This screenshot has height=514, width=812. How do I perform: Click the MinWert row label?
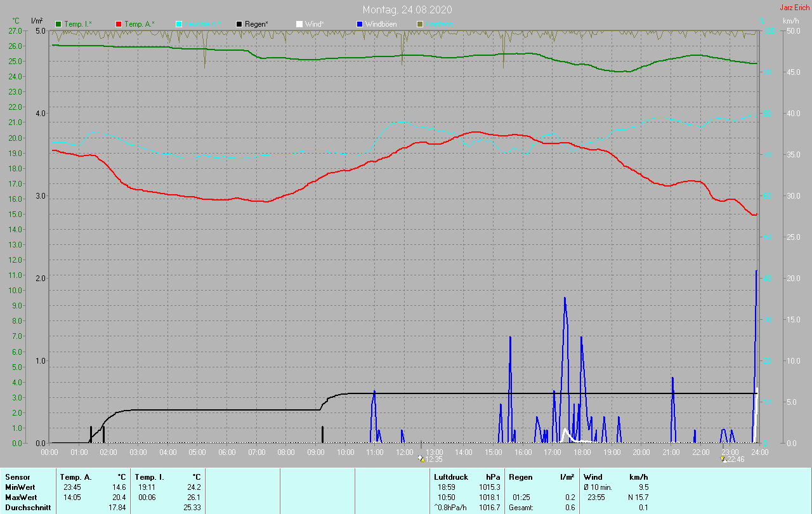point(20,487)
